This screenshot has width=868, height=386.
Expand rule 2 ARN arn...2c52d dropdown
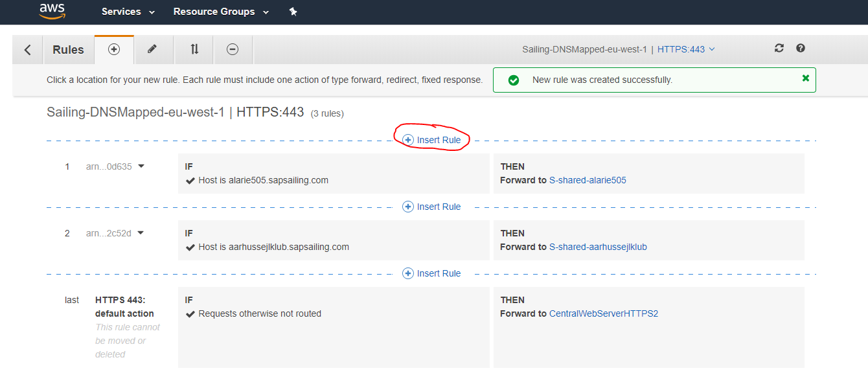click(141, 233)
